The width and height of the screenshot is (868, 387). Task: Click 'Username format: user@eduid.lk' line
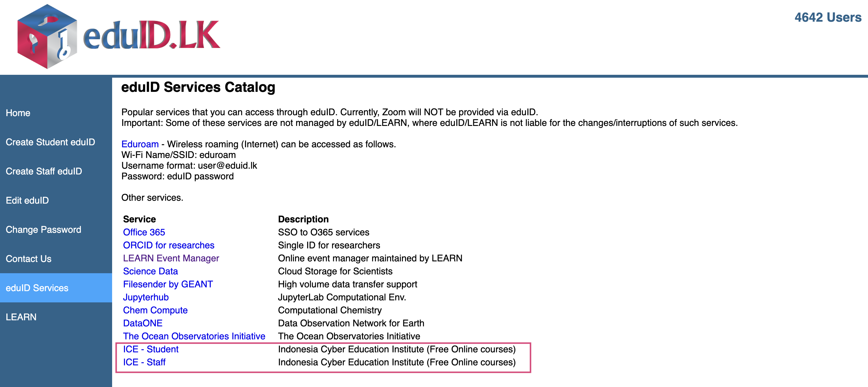point(189,166)
